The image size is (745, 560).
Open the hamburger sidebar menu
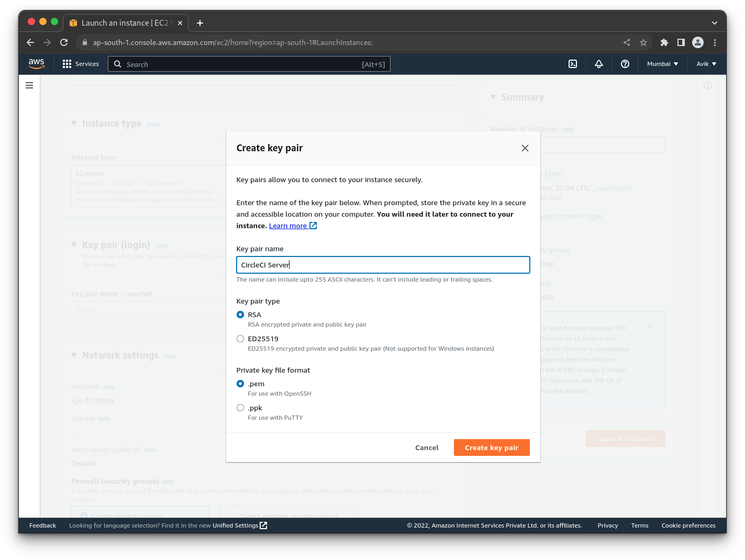pos(29,85)
